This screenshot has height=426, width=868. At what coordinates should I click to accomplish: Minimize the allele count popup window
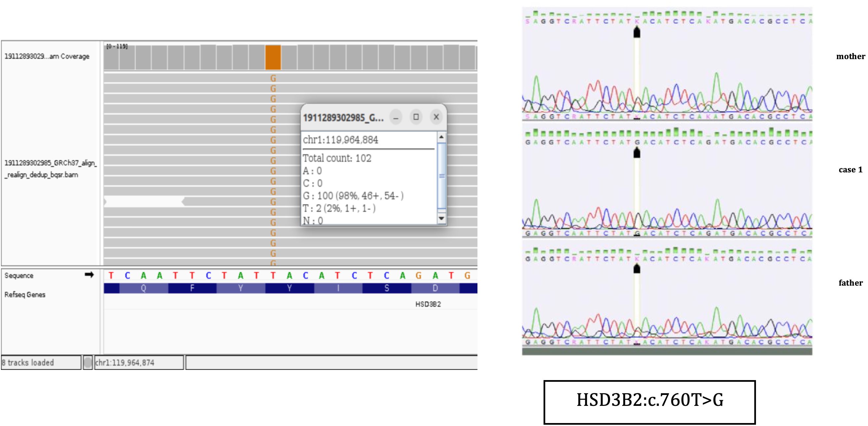(x=396, y=118)
